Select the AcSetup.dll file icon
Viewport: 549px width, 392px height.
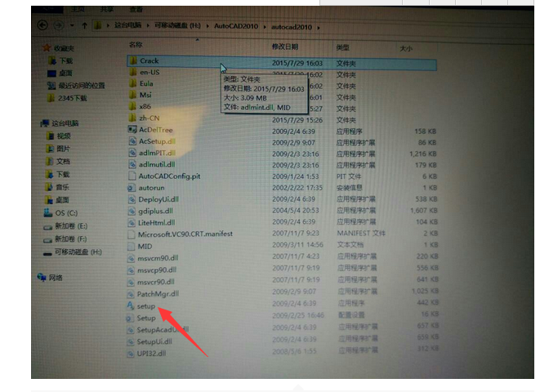tap(132, 141)
